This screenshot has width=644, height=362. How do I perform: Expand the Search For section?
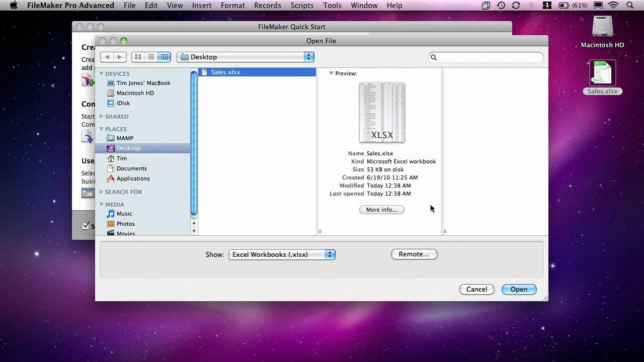point(101,192)
